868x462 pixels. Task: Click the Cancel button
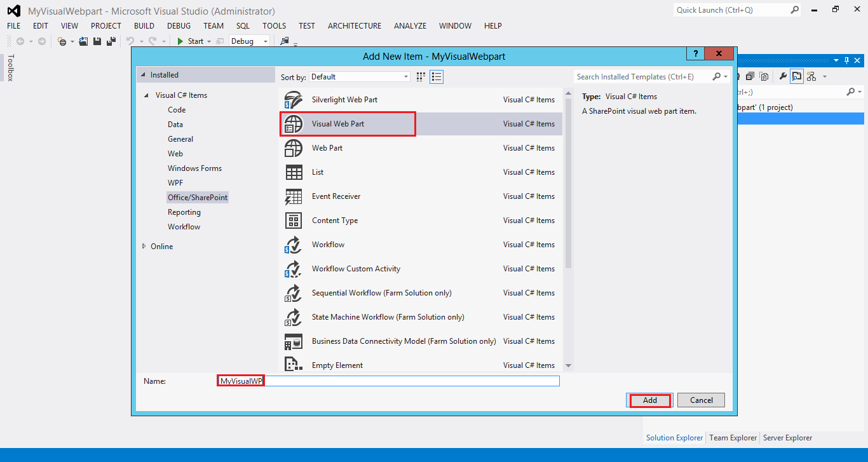tap(702, 400)
